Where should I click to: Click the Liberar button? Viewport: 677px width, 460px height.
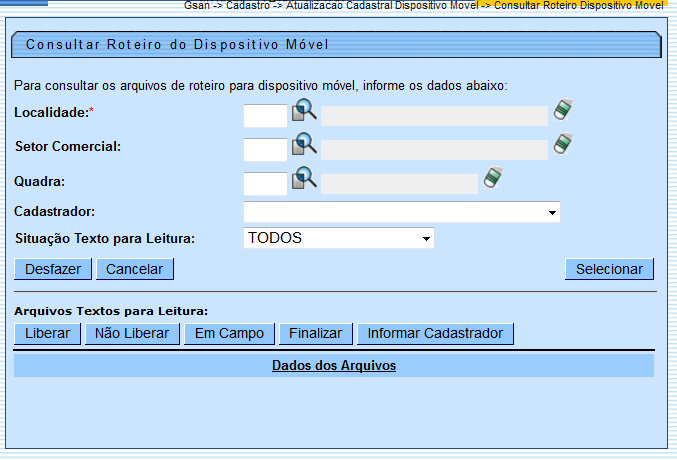point(47,334)
